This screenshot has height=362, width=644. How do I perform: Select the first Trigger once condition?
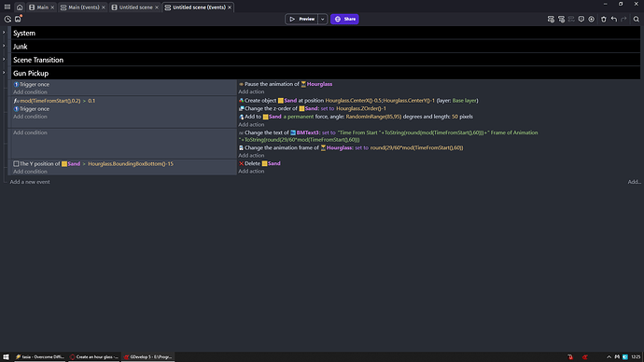pyautogui.click(x=31, y=84)
